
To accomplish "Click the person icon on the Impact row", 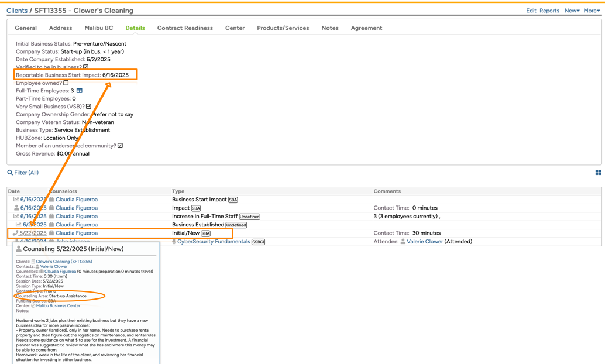I will [16, 208].
